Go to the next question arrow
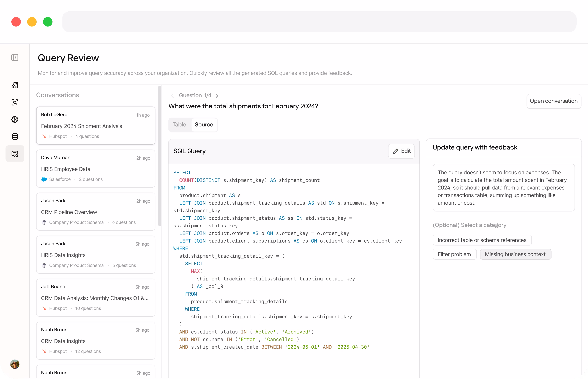This screenshot has width=588, height=379. click(x=217, y=96)
